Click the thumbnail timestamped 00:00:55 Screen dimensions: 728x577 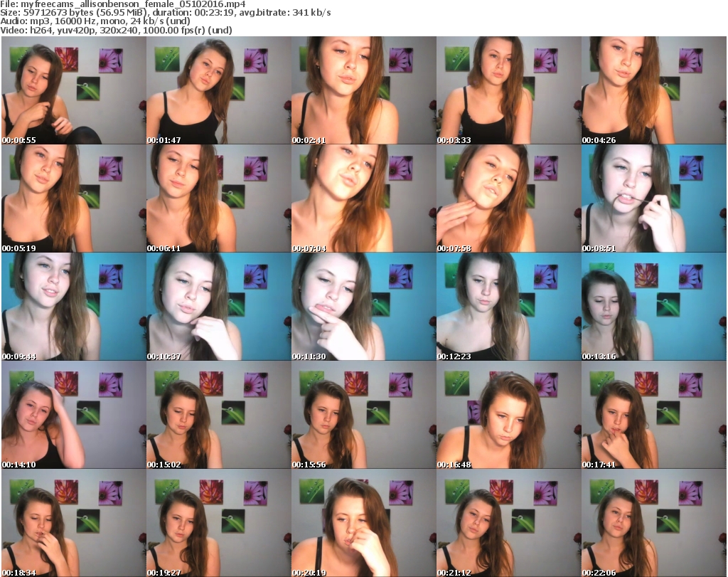(x=73, y=90)
